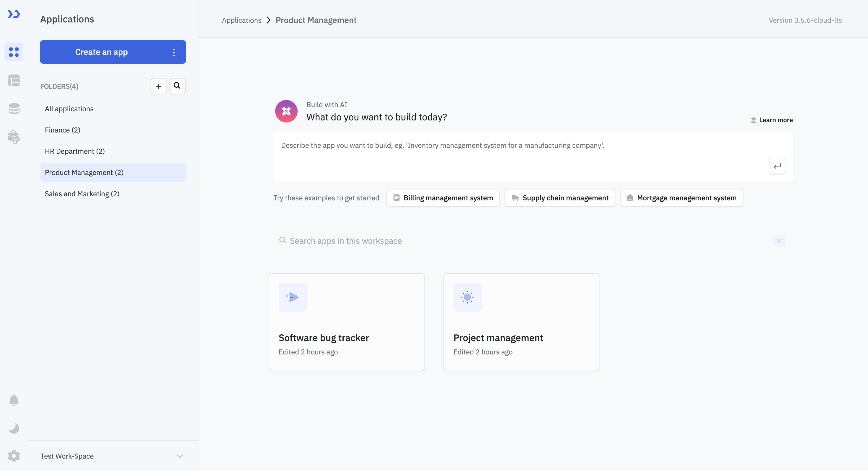
Task: Select the Finance folder
Action: tap(63, 130)
